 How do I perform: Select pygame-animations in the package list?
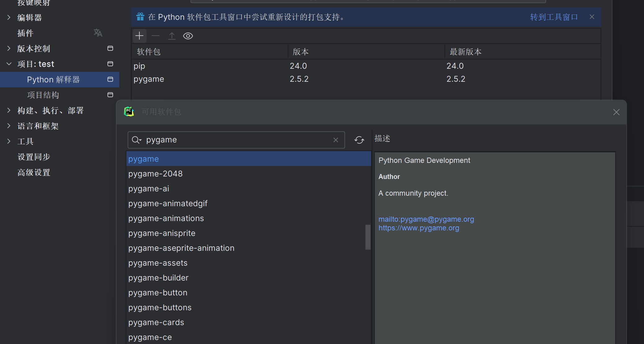click(246, 218)
